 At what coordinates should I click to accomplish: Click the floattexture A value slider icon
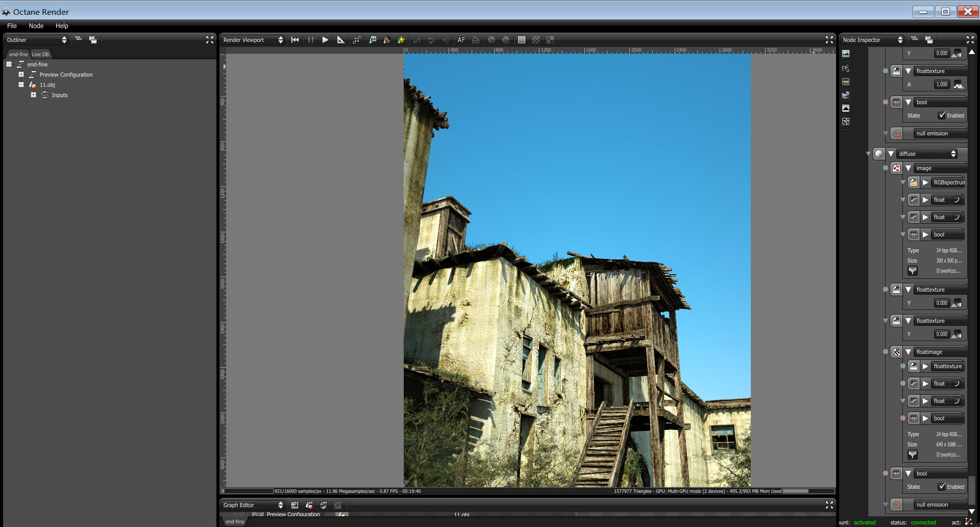[x=958, y=84]
